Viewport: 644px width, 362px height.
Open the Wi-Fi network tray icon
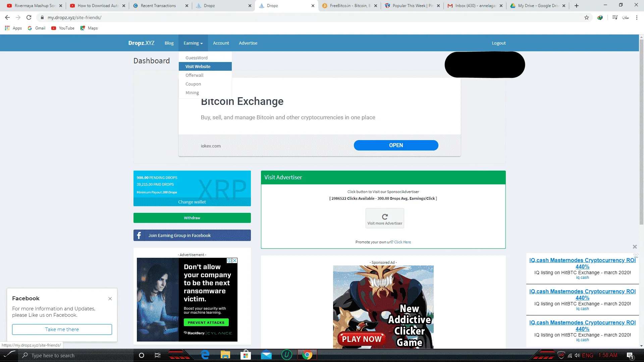pyautogui.click(x=570, y=355)
